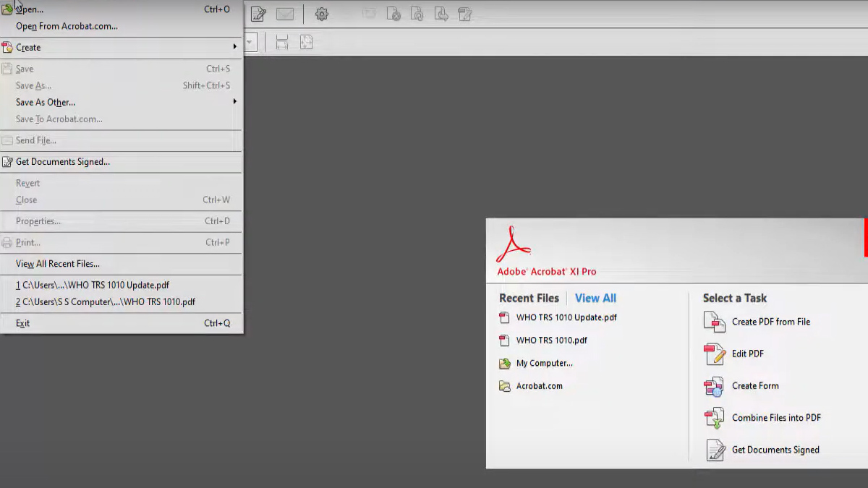The width and height of the screenshot is (868, 488).
Task: Click the Recent Files heading text
Action: 529,298
